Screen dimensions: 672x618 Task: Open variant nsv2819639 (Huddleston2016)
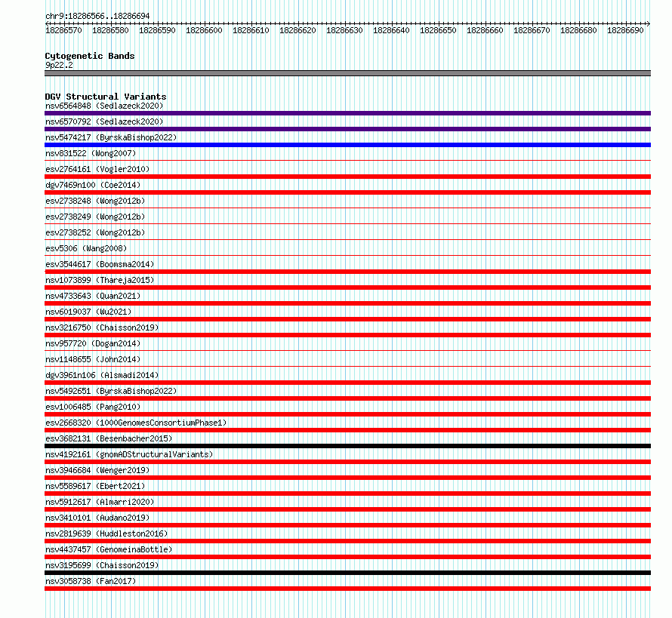click(x=106, y=533)
